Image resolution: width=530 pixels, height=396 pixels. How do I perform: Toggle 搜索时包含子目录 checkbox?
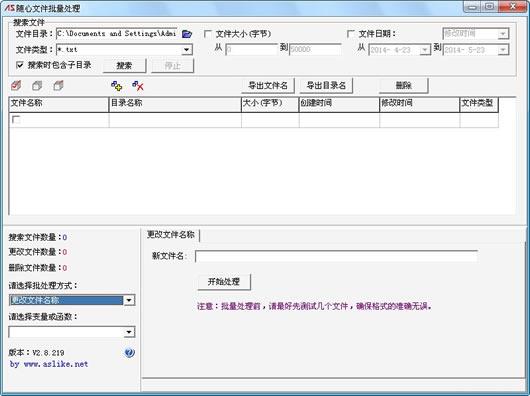(20, 65)
